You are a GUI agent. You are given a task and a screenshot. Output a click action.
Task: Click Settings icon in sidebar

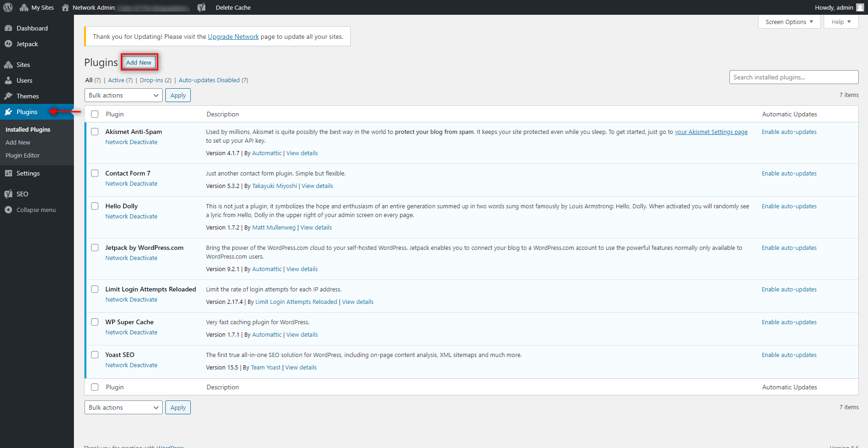pos(8,173)
